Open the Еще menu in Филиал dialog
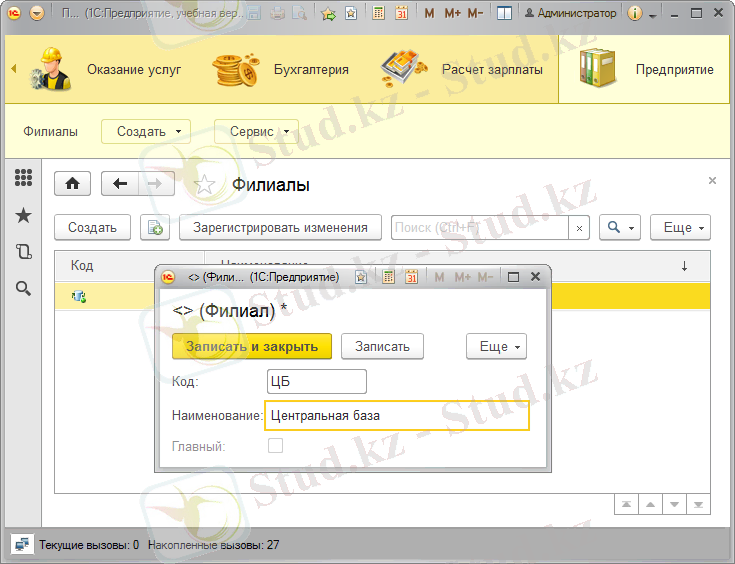735x564 pixels. (496, 346)
